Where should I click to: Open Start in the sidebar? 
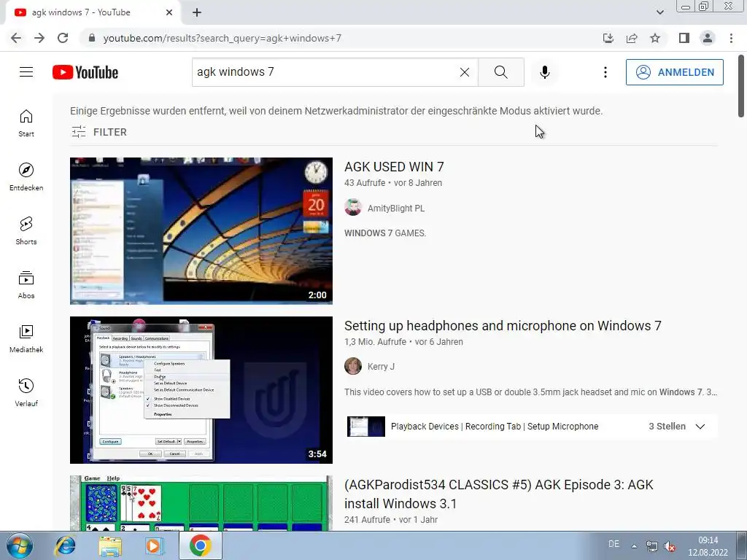click(26, 123)
